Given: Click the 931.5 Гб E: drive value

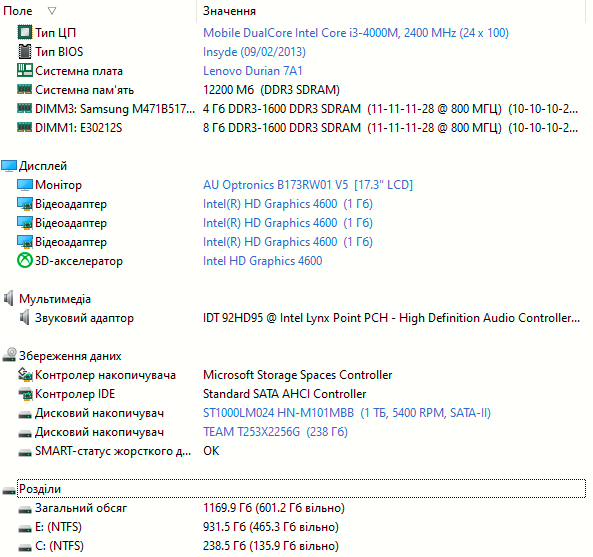Looking at the screenshot, I should pos(271,527).
